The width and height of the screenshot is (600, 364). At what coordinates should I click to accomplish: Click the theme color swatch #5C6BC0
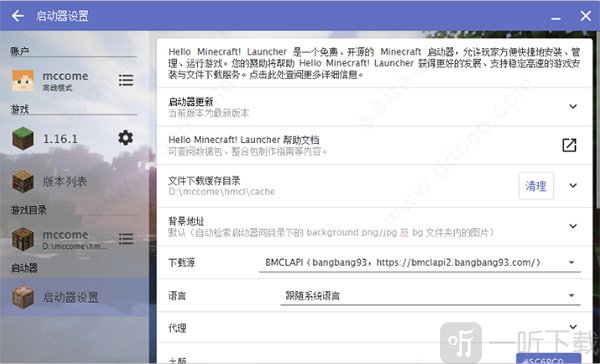click(548, 359)
